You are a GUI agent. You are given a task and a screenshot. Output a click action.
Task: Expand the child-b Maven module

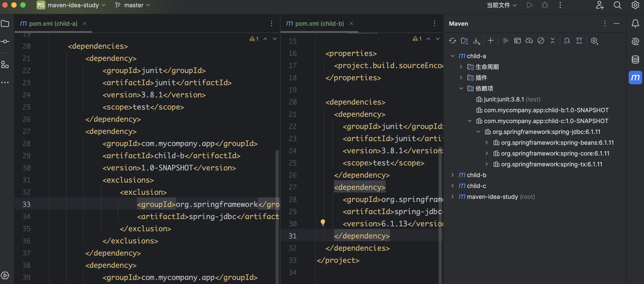pos(452,175)
